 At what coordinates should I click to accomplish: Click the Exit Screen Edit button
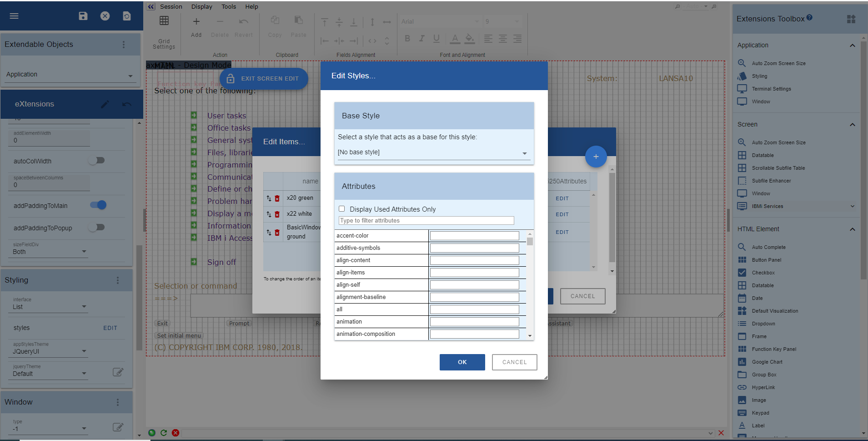(x=264, y=79)
